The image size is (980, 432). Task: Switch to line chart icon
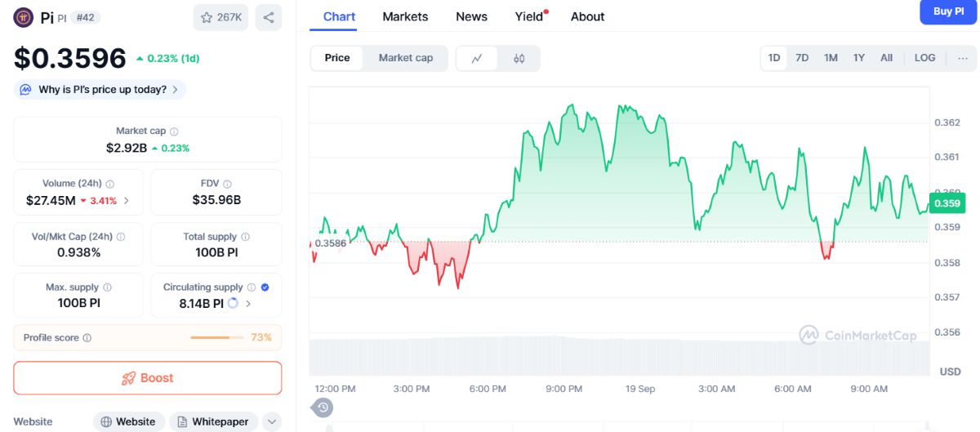[478, 58]
